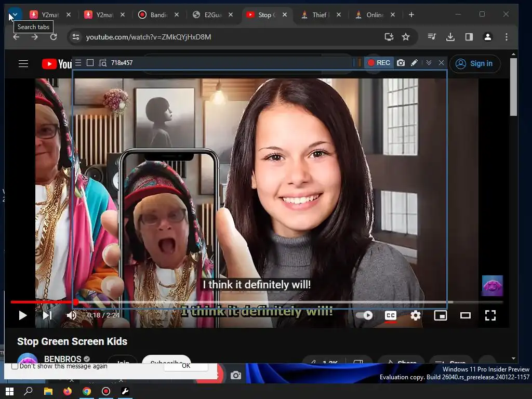The width and height of the screenshot is (532, 399).
Task: Open File Explorer from the taskbar
Action: tap(48, 391)
